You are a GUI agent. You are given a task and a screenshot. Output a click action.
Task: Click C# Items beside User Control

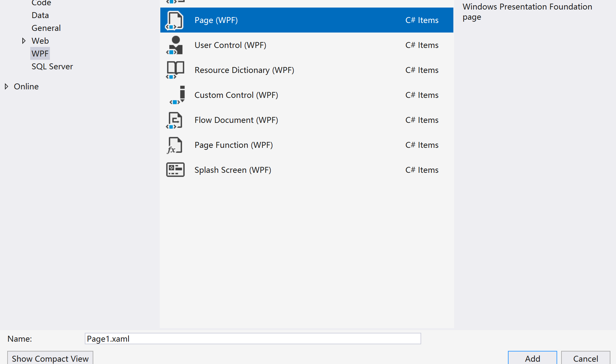pyautogui.click(x=422, y=45)
